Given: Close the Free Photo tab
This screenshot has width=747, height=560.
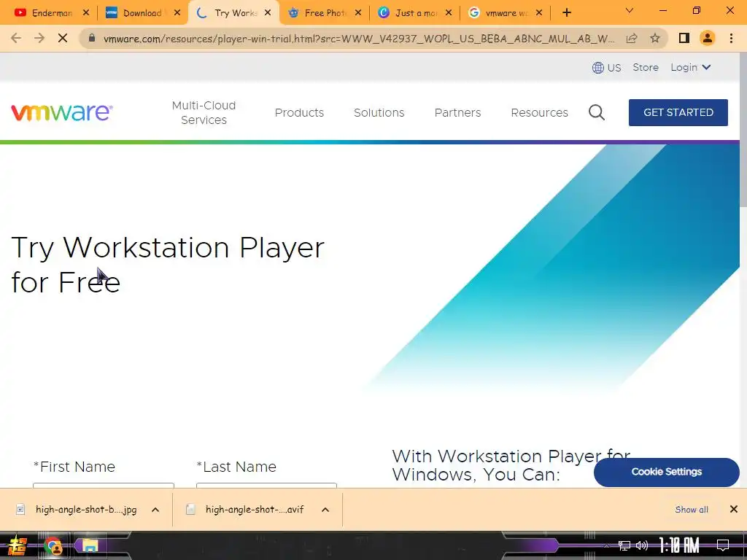Looking at the screenshot, I should click(358, 13).
